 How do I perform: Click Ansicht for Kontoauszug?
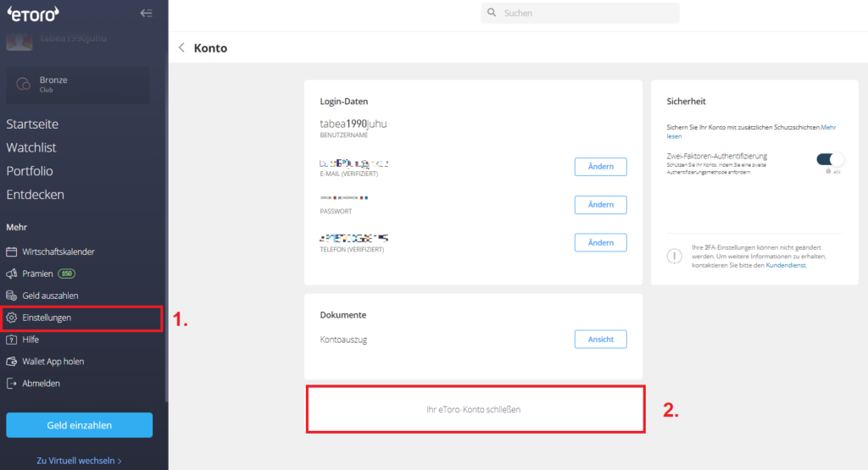tap(601, 340)
